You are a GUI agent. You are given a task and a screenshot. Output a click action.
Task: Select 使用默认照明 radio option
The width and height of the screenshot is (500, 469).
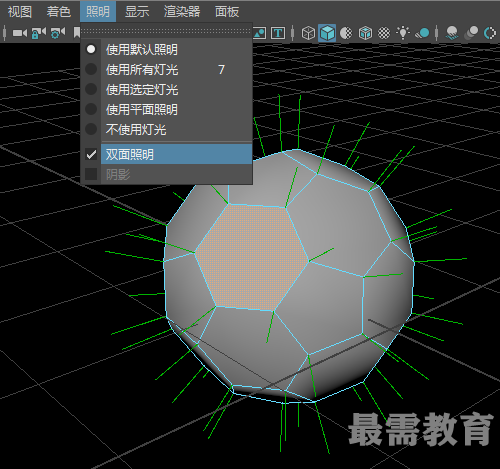[x=166, y=49]
